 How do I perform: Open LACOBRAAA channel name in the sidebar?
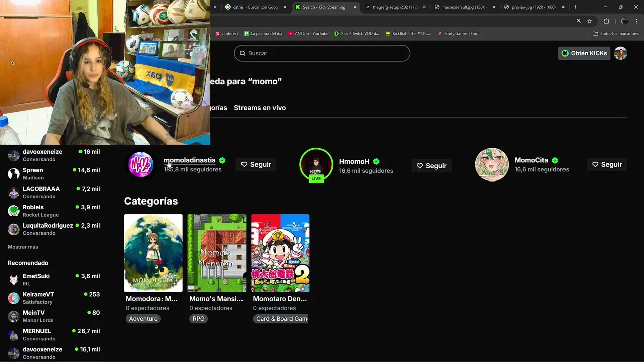[41, 189]
